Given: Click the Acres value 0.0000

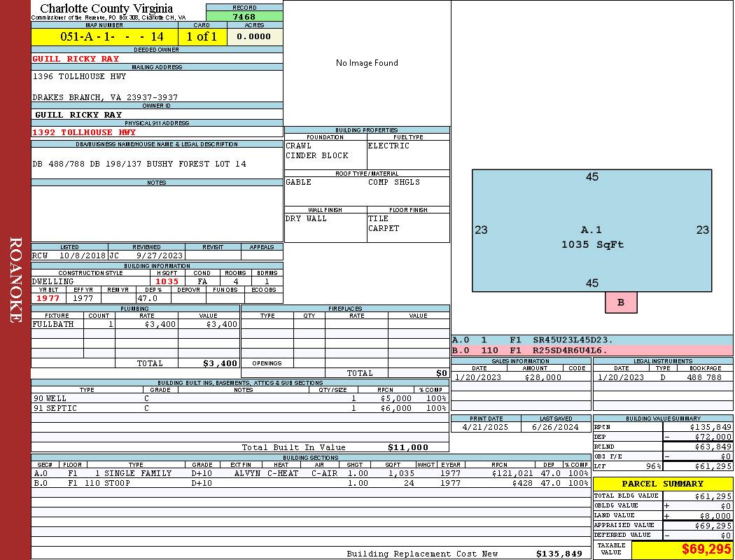Looking at the screenshot, I should 254,37.
